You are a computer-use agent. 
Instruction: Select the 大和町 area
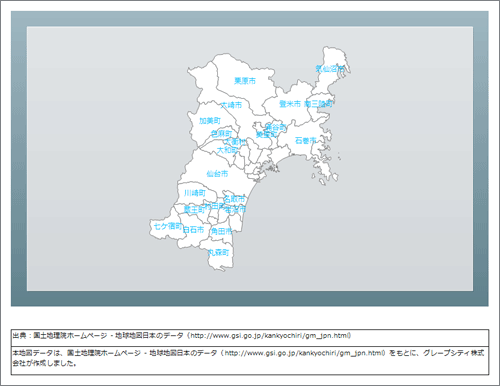coord(227,150)
